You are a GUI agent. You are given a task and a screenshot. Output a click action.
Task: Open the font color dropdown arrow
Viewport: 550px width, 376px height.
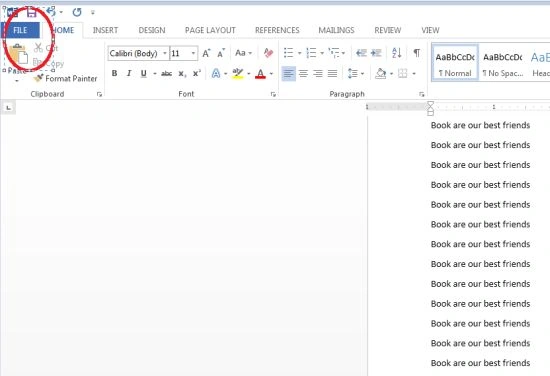(271, 74)
